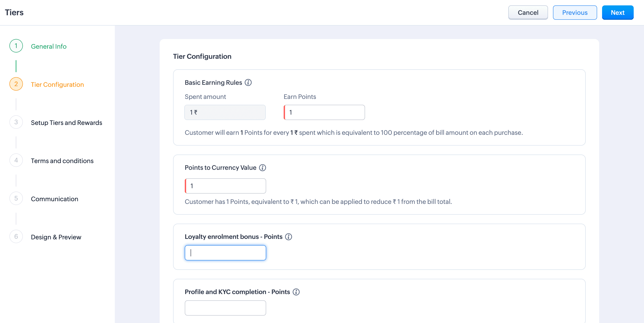Click the Points to Currency Value field
The image size is (644, 323).
225,186
